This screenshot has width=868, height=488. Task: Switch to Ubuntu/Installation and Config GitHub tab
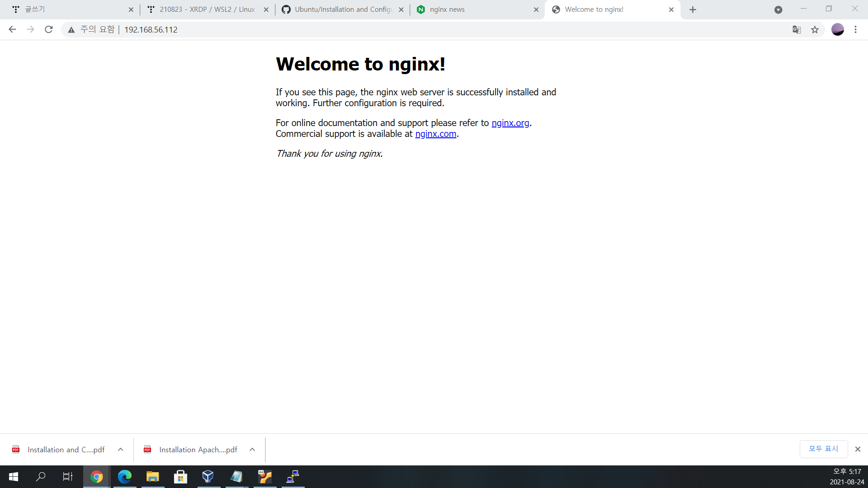pyautogui.click(x=343, y=9)
